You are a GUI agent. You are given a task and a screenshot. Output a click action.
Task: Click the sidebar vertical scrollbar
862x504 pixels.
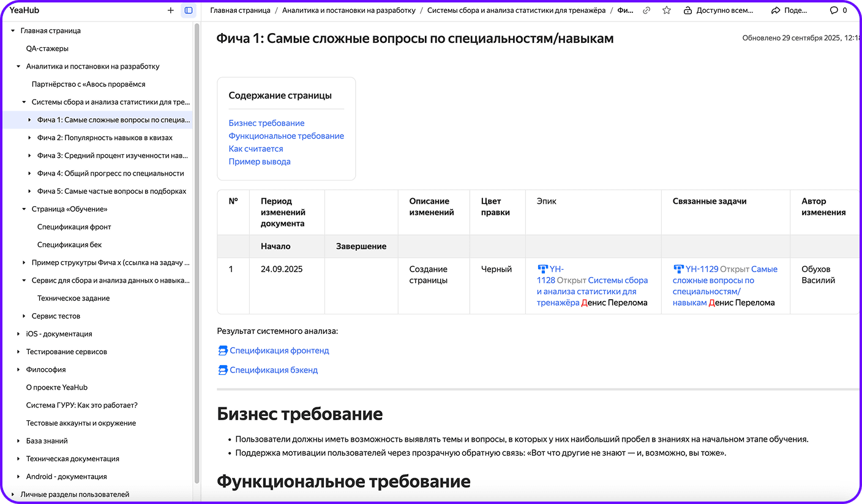coord(197,245)
